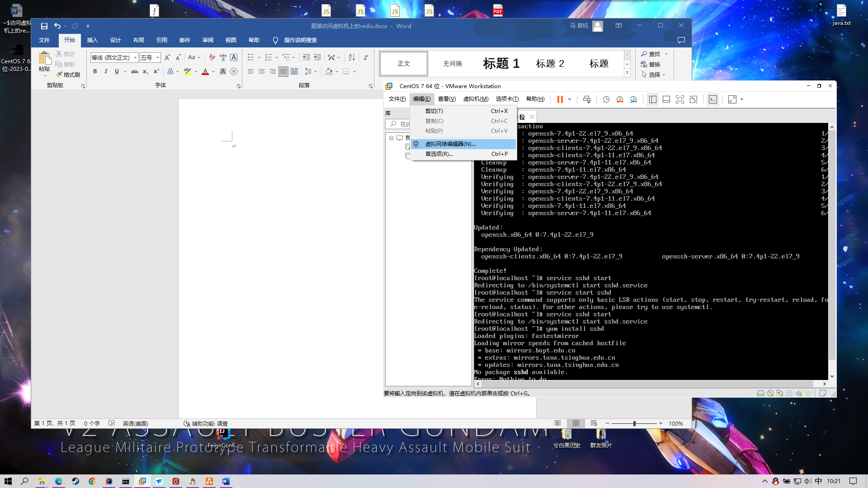
Task: Toggle italic formatting in Word
Action: pos(106,71)
